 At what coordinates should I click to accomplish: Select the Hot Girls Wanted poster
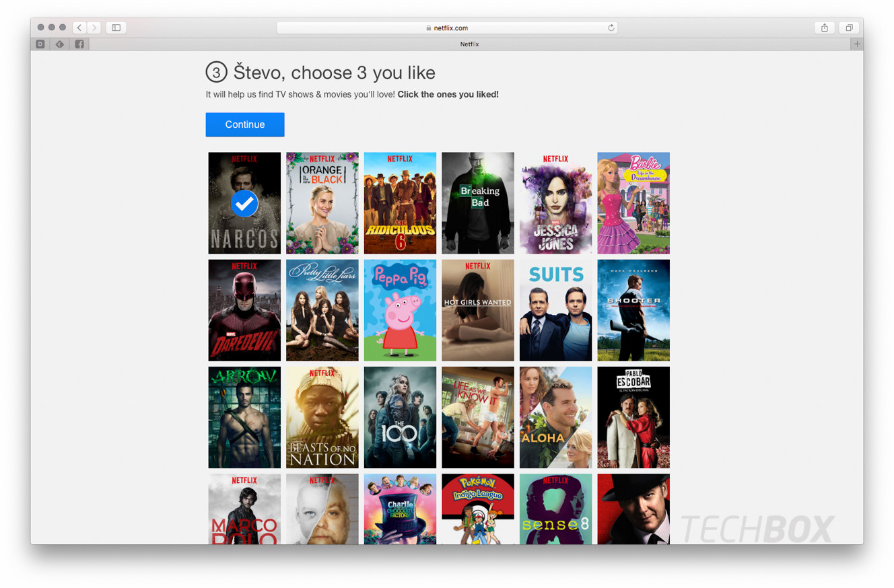coord(478,310)
